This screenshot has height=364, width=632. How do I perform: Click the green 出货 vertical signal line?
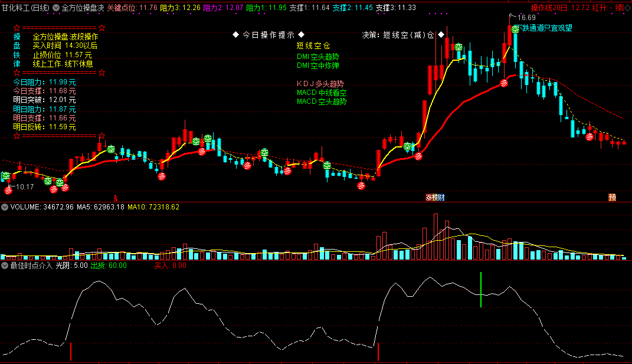481,290
